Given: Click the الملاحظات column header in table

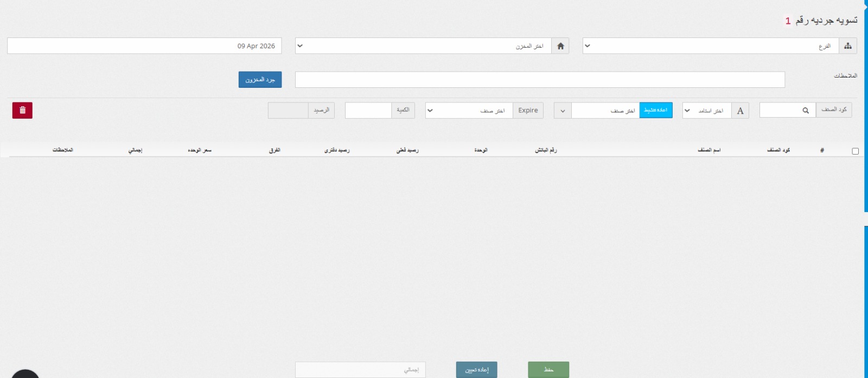Looking at the screenshot, I should pos(62,150).
